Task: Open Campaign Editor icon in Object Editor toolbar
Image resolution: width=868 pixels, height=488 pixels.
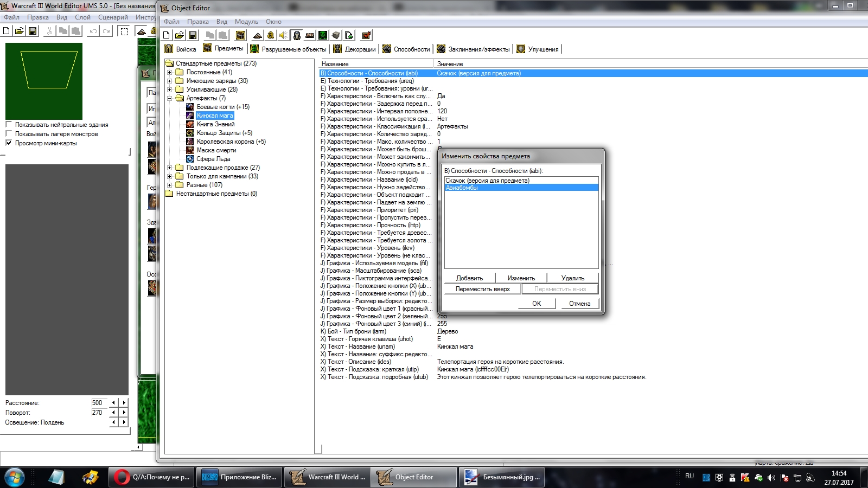Action: [x=310, y=35]
